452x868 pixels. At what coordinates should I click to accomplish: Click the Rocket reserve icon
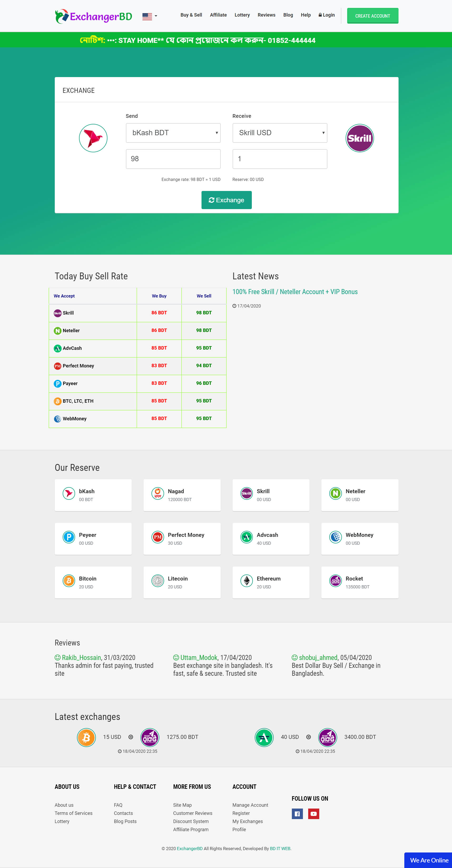pyautogui.click(x=335, y=581)
